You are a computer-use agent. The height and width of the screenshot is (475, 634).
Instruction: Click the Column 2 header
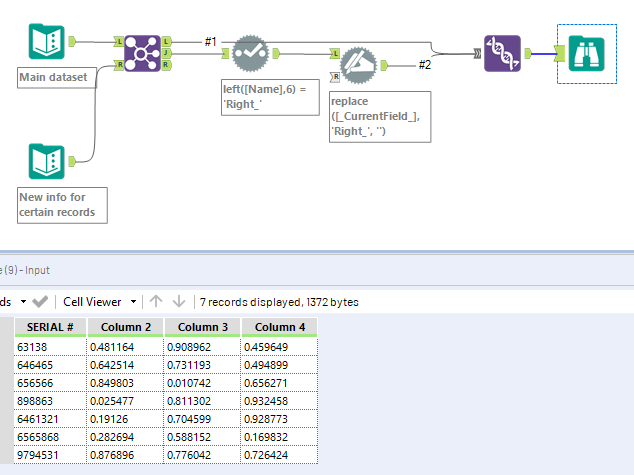[x=125, y=327]
